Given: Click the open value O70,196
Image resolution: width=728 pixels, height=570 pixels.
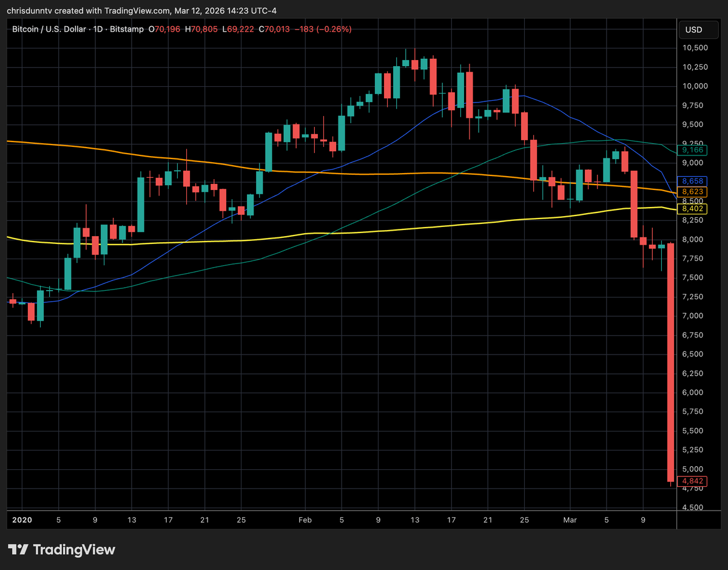Looking at the screenshot, I should (x=164, y=29).
